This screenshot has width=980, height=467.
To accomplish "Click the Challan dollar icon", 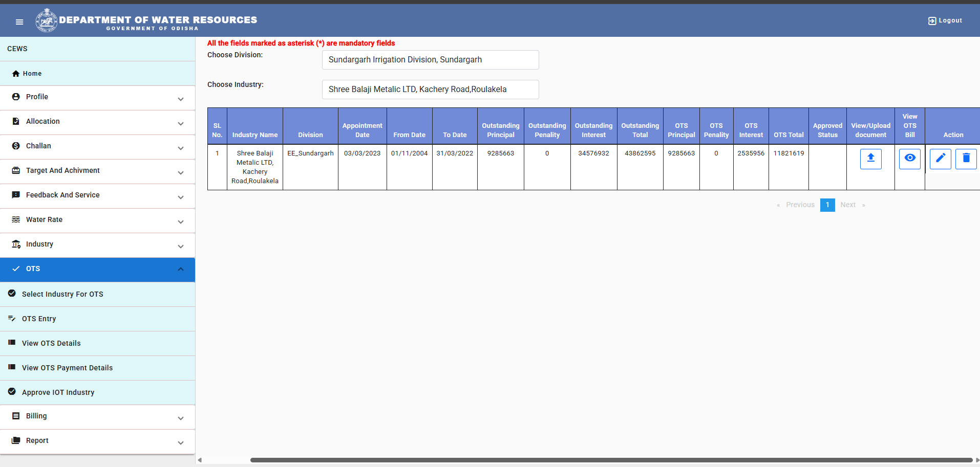I will click(x=16, y=146).
